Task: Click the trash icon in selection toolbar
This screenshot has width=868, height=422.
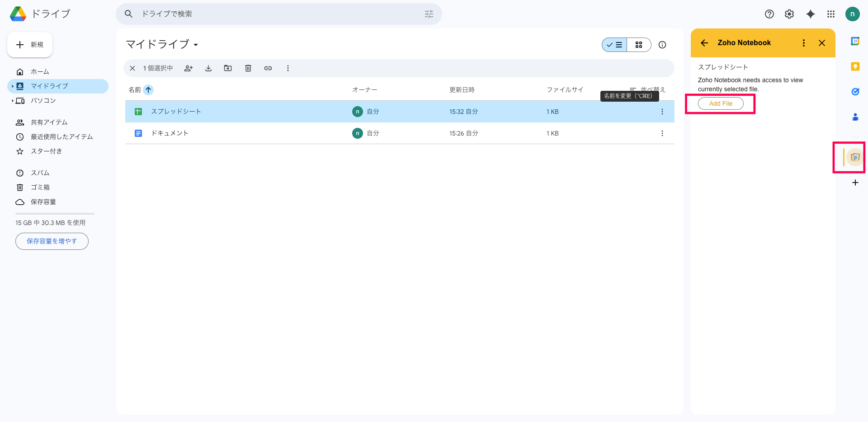Action: coord(248,68)
